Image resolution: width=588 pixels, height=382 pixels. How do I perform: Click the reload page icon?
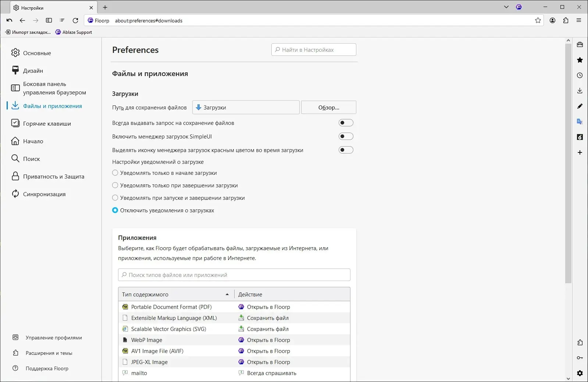pos(75,21)
